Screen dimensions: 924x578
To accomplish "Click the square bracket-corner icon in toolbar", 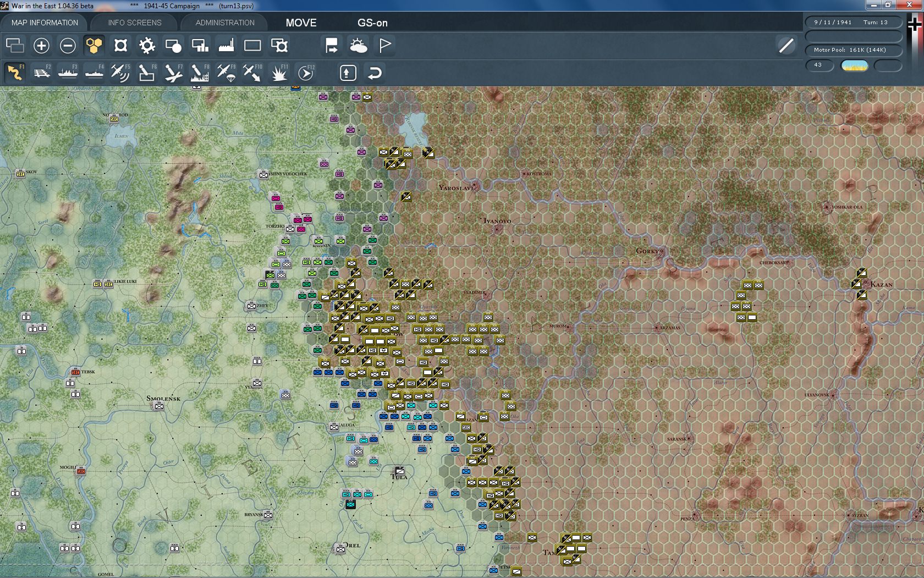I will click(120, 45).
